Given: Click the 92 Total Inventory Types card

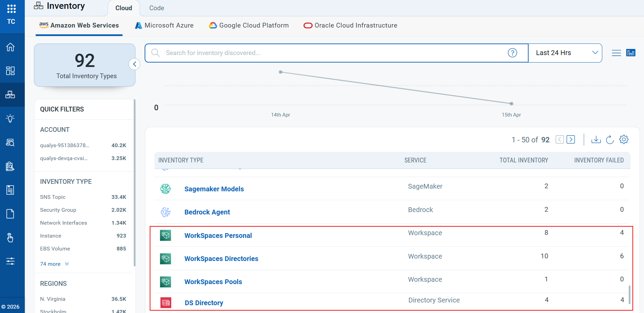Looking at the screenshot, I should click(x=85, y=65).
